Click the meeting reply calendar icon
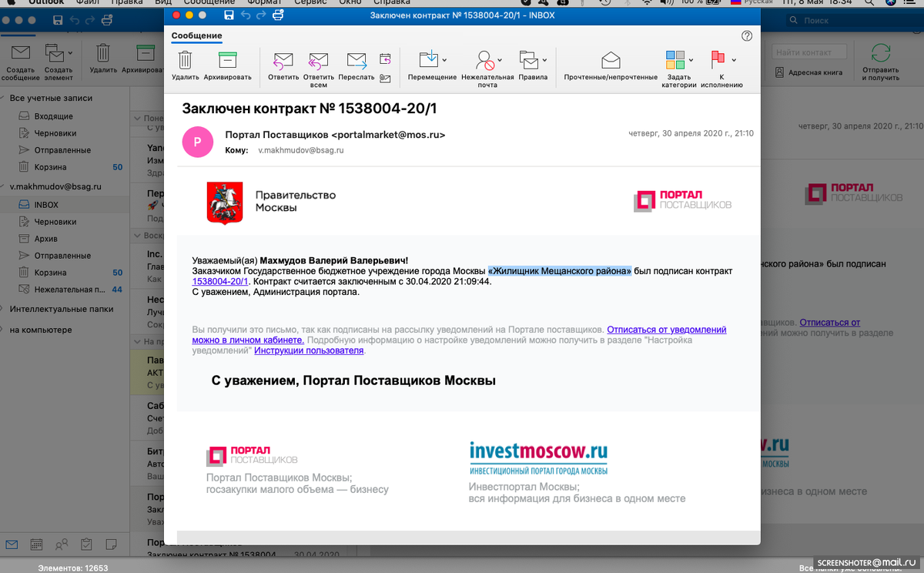 coord(385,58)
